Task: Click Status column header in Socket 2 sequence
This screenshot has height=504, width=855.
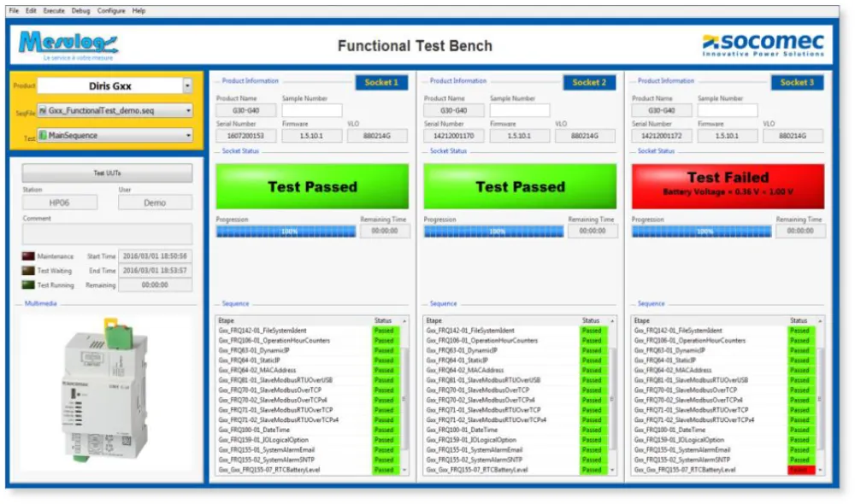Action: pyautogui.click(x=591, y=321)
